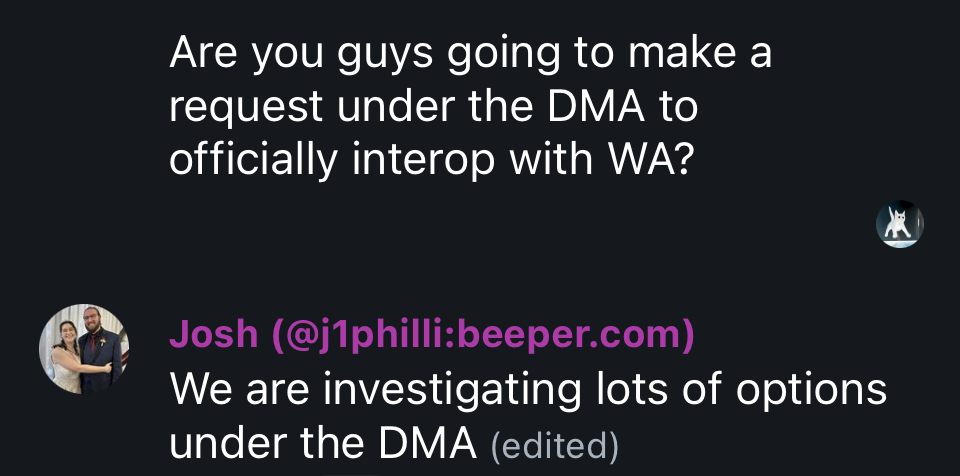Open sender name Josh (@j1philli:beeper.com)
The image size is (960, 476).
[432, 334]
